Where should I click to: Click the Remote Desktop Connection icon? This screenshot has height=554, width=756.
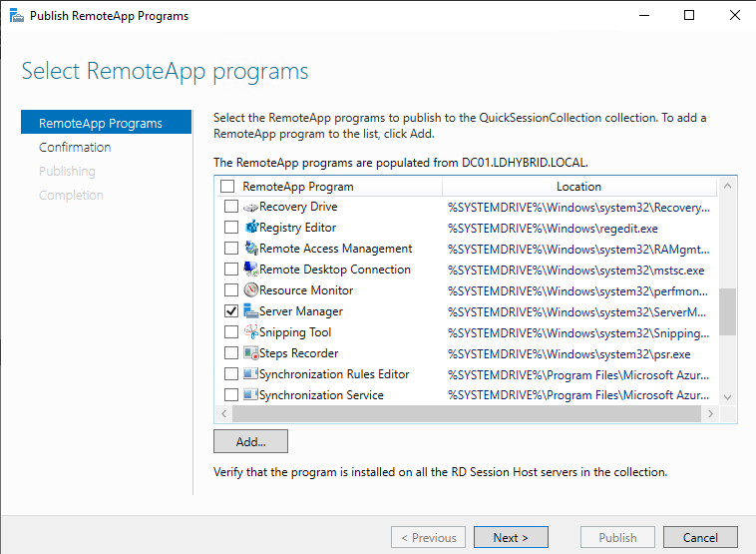click(250, 270)
